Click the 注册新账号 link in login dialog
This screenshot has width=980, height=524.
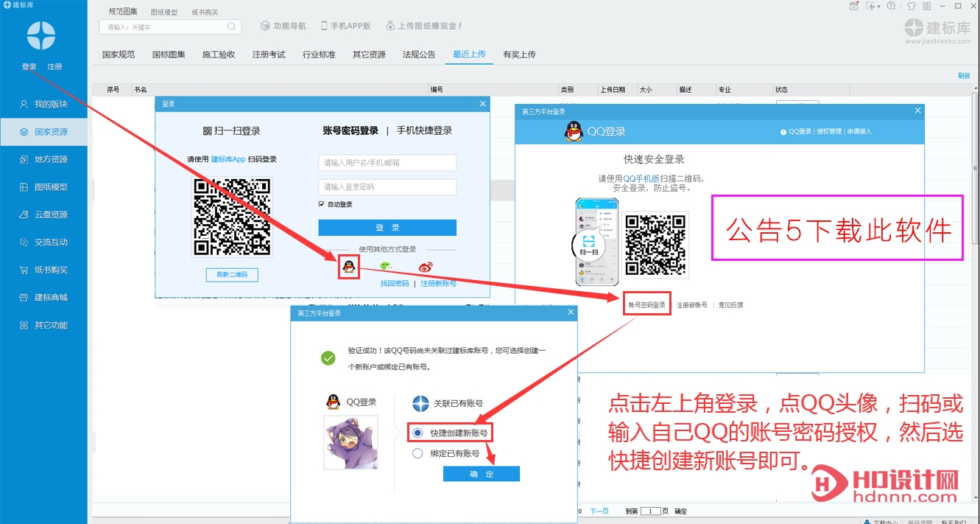pyautogui.click(x=438, y=284)
